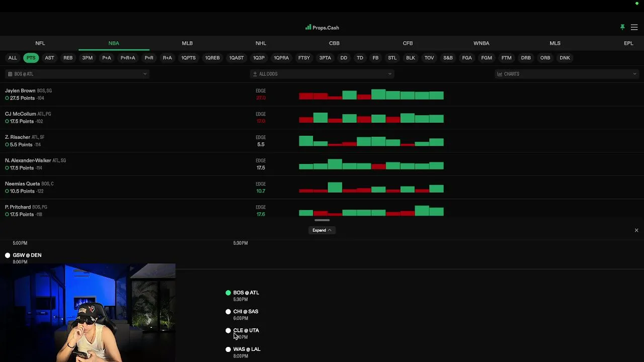Toggle the DD filter chip

point(344,58)
